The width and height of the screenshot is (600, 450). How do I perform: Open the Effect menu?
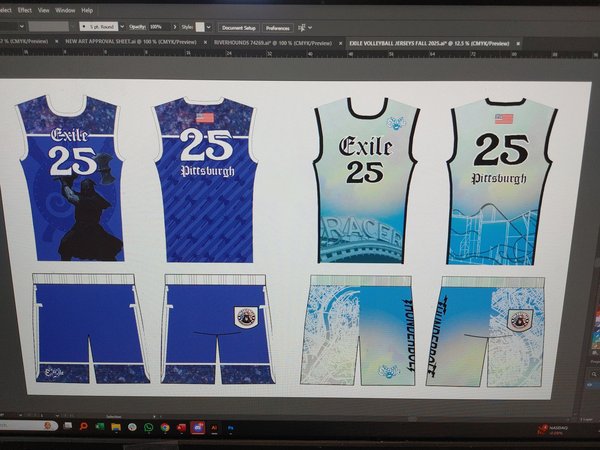tap(22, 10)
